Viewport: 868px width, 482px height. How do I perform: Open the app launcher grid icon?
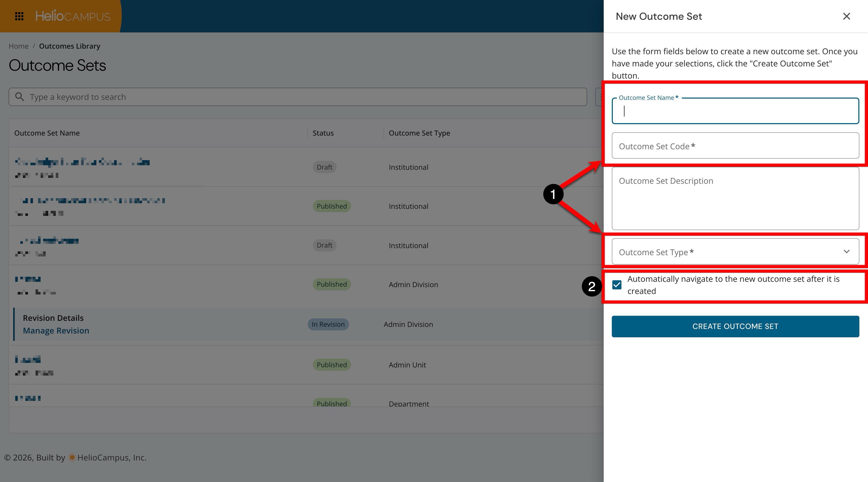tap(19, 16)
